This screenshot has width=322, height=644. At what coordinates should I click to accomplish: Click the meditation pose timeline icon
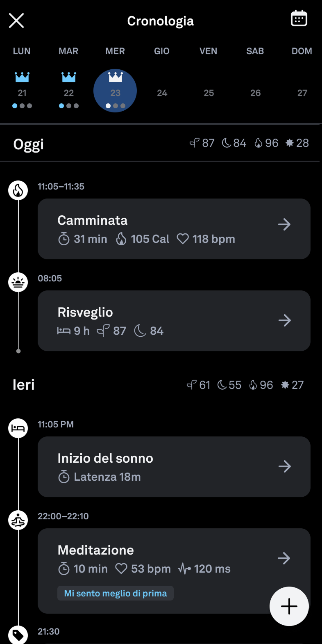18,521
